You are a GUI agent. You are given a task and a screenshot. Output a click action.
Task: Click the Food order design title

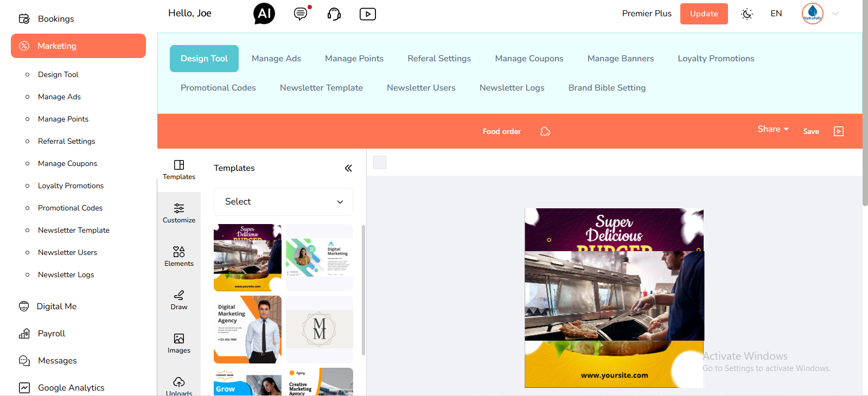coord(502,131)
